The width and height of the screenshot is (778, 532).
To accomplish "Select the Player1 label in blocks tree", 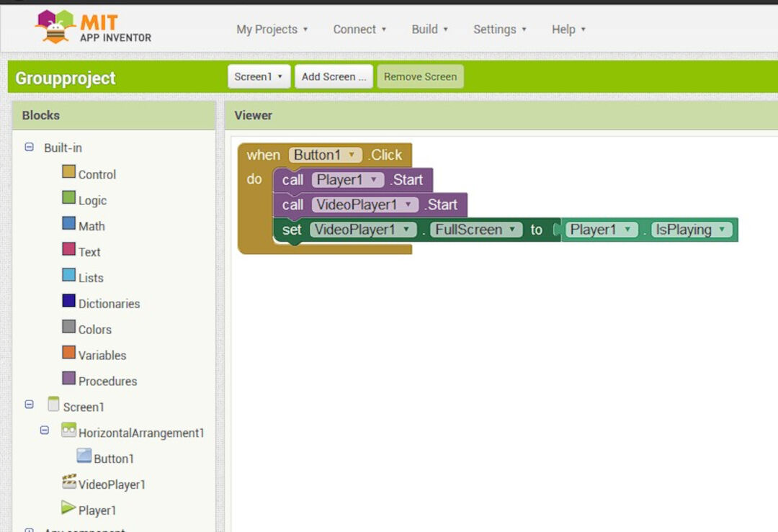I will (x=97, y=510).
